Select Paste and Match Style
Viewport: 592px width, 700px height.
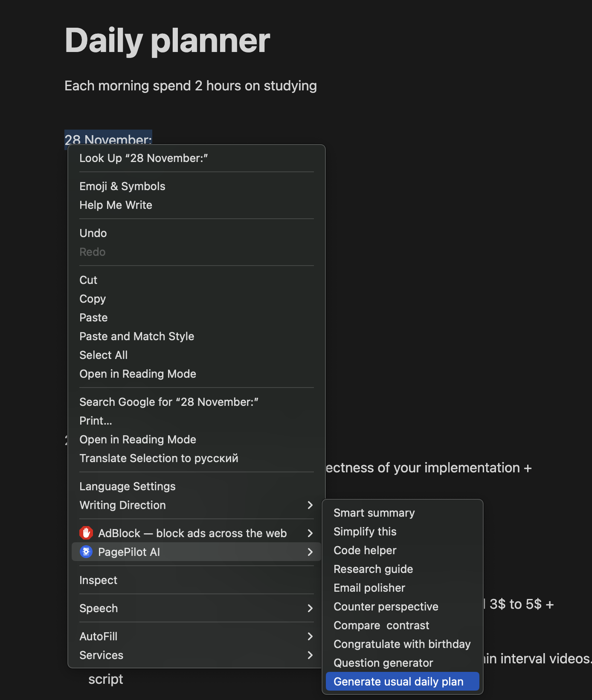pyautogui.click(x=137, y=336)
